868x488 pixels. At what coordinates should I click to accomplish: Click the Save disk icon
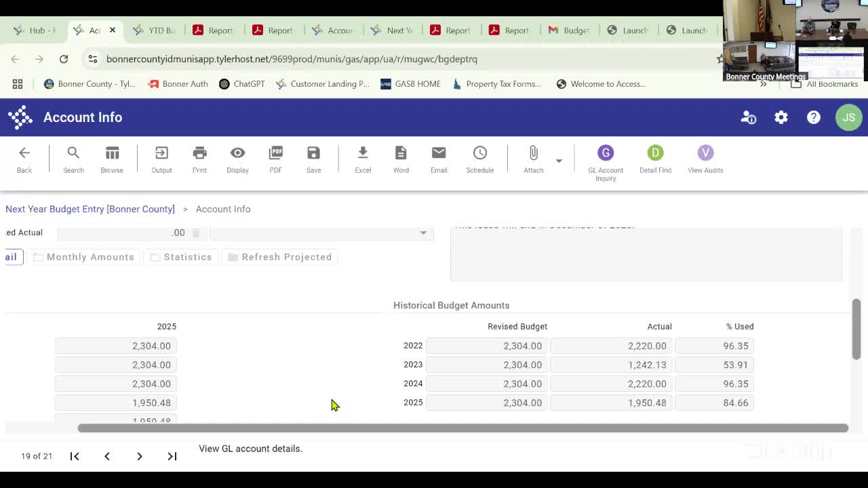coord(313,159)
